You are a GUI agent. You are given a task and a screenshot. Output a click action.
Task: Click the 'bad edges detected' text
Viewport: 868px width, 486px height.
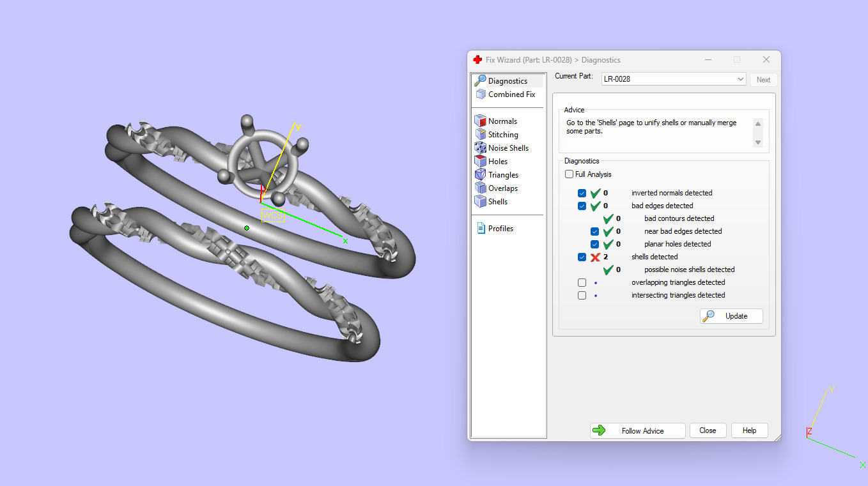tap(662, 206)
